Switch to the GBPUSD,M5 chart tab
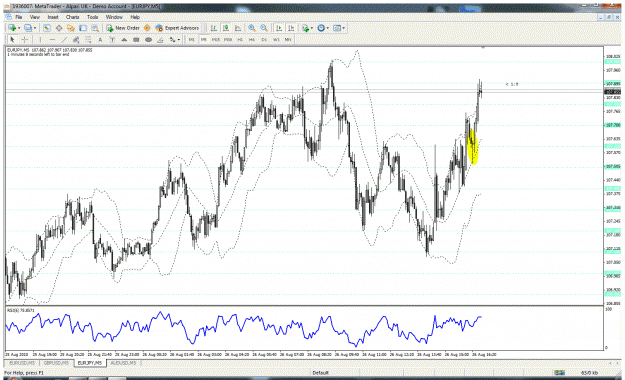The width and height of the screenshot is (625, 380). 56,363
